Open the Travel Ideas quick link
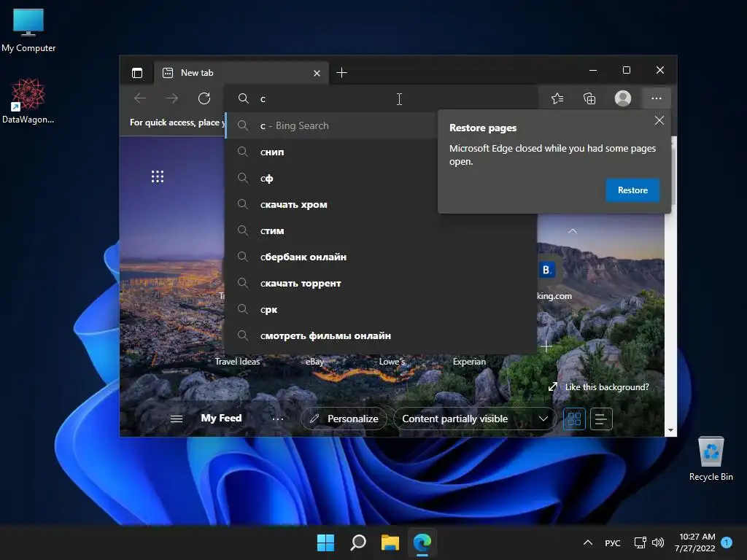 pos(237,362)
